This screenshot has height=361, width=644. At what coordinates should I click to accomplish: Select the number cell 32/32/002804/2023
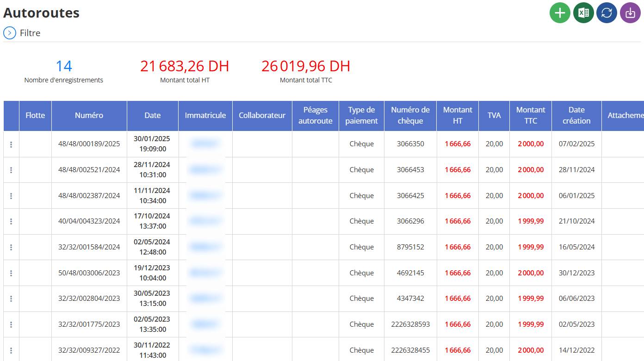tap(89, 299)
